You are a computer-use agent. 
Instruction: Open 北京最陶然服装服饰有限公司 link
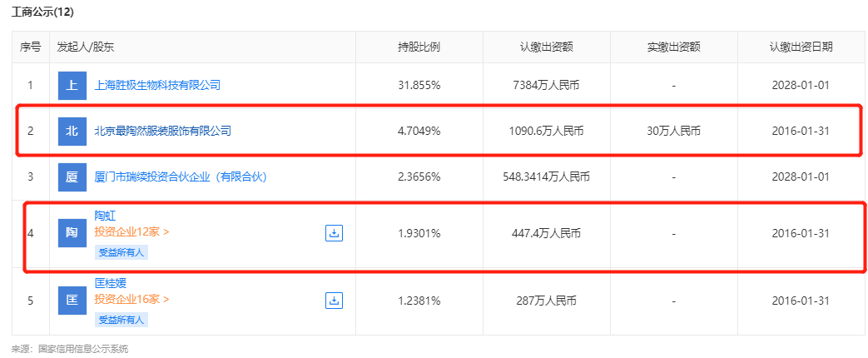[x=163, y=132]
